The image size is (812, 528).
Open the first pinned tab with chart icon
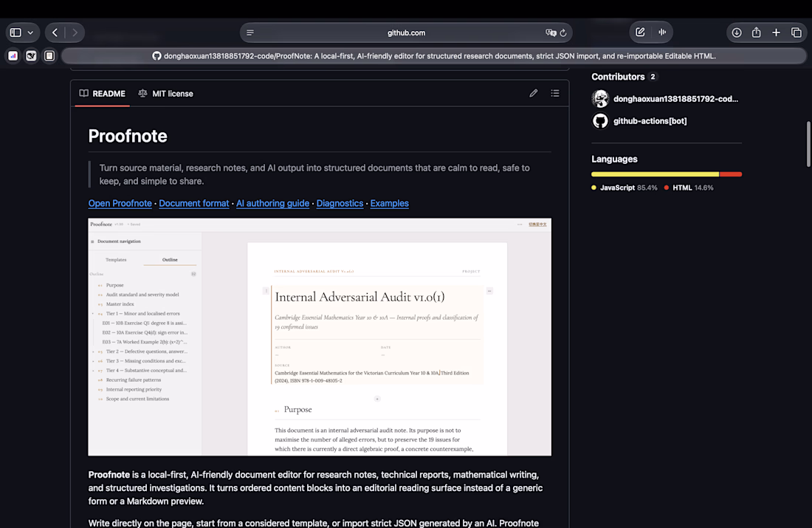(x=13, y=55)
